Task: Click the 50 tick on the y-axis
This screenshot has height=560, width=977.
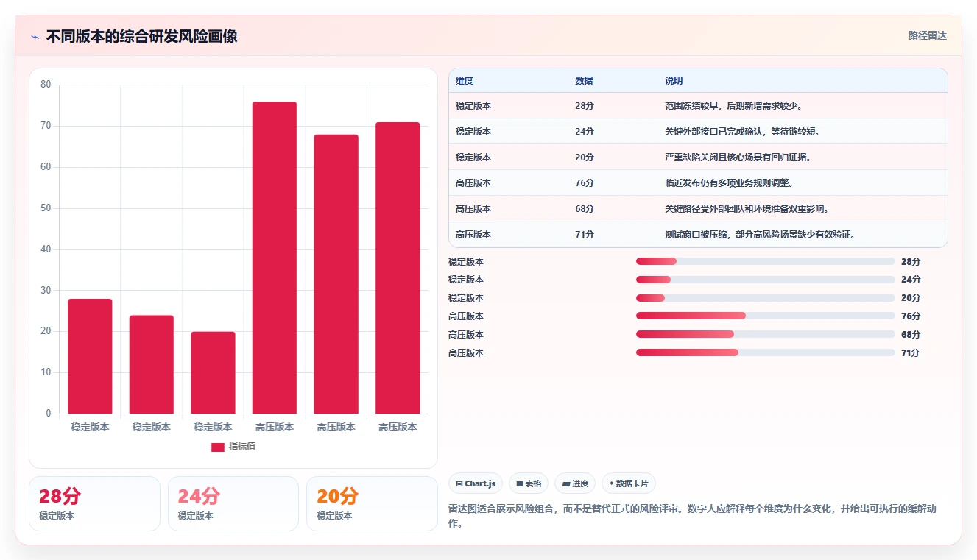Action: point(46,208)
